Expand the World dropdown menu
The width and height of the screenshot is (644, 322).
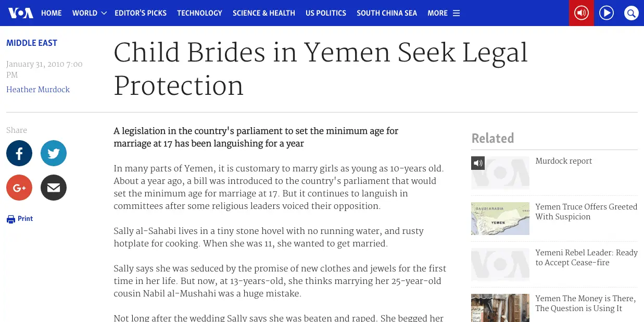(90, 13)
